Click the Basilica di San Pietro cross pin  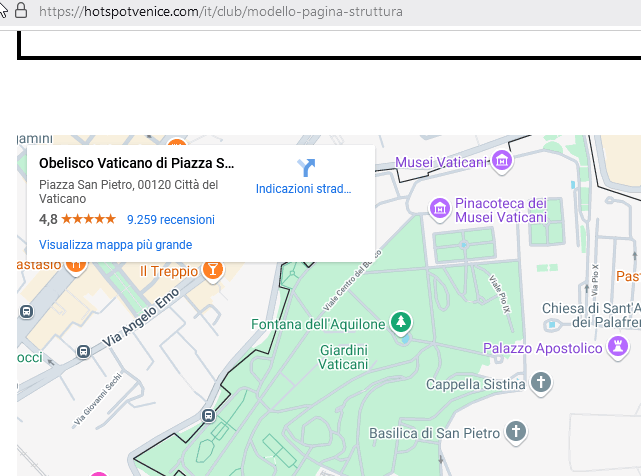click(x=516, y=432)
